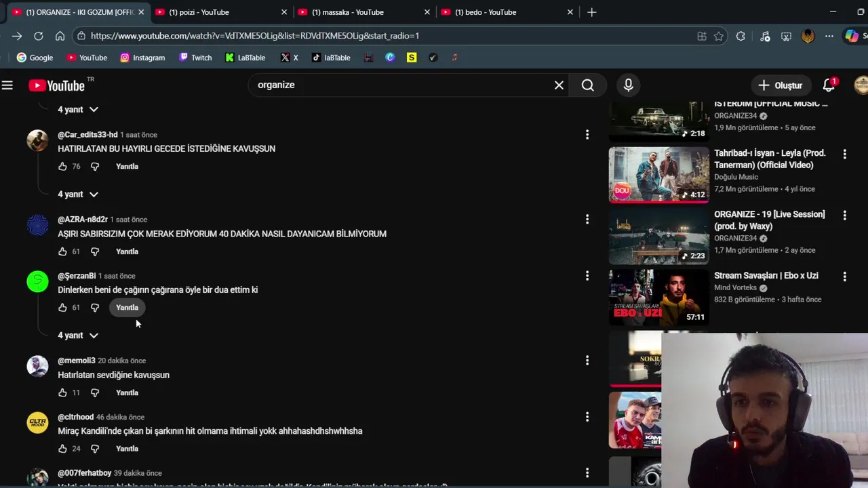Open options for Stream Savaşları video
The width and height of the screenshot is (868, 488).
(x=844, y=277)
